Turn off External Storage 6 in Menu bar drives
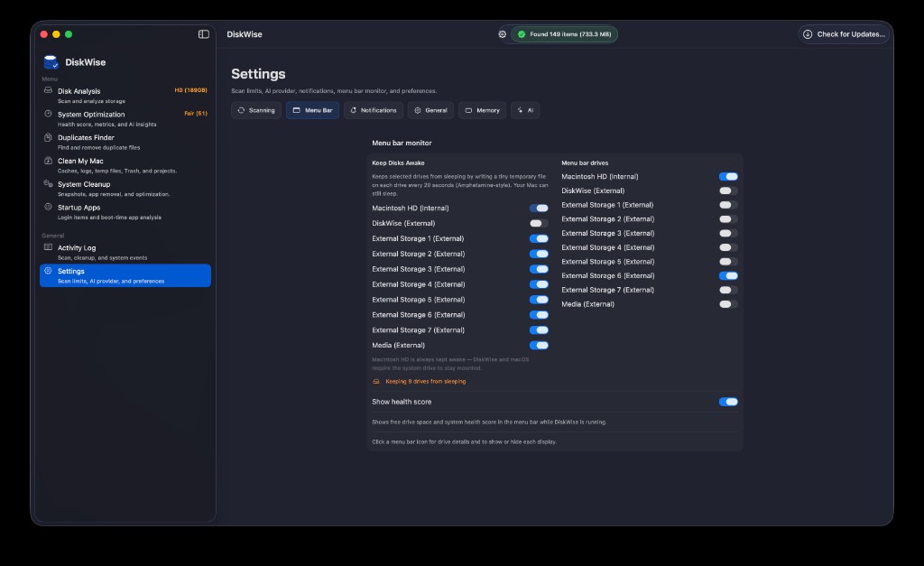Screen dimensions: 924x566 pos(728,276)
